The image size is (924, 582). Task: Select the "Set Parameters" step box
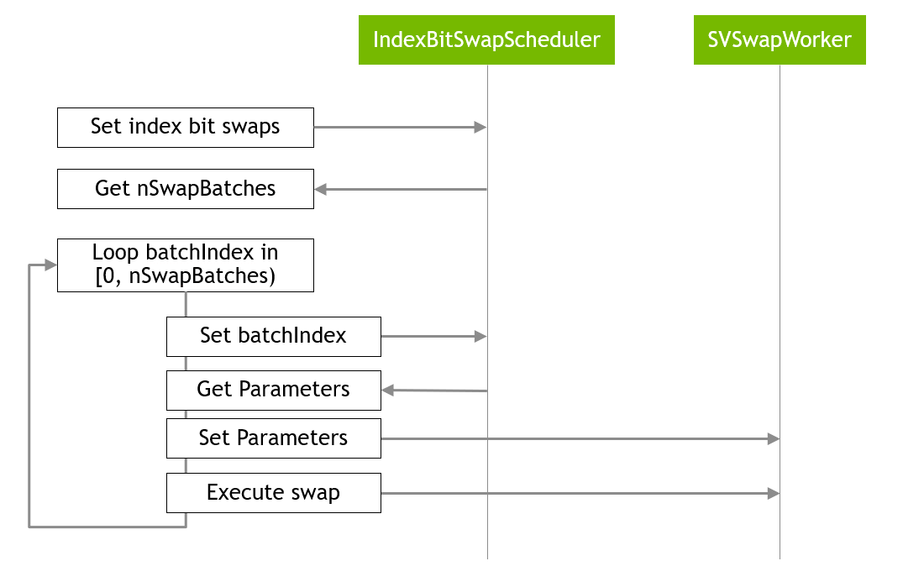click(273, 438)
